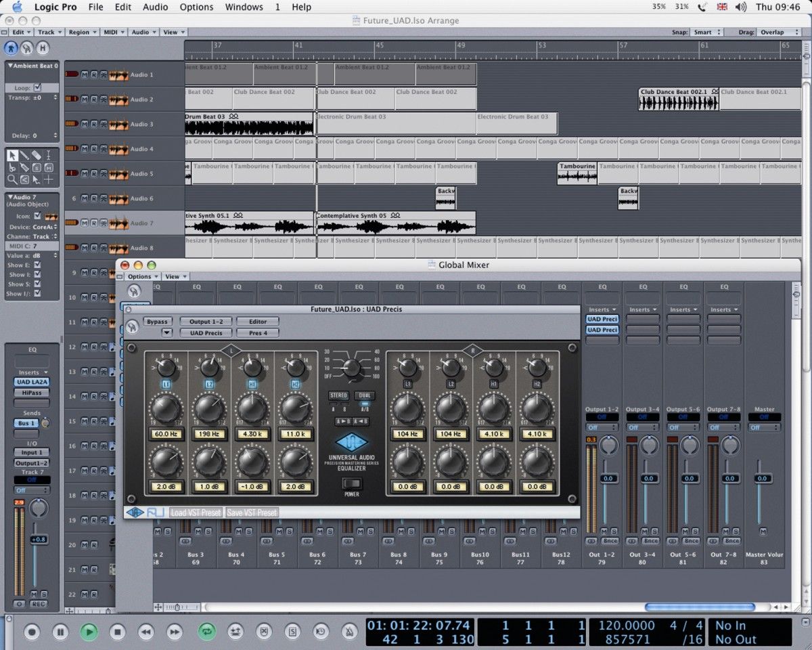Toggle the Power switch on UAD Equalizer
The image size is (812, 650).
(352, 483)
